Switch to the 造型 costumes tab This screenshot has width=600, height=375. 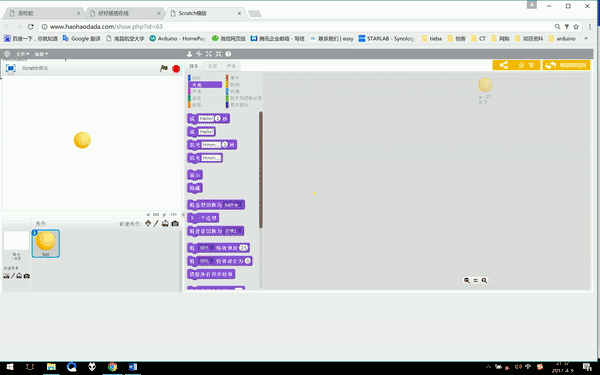click(x=212, y=66)
